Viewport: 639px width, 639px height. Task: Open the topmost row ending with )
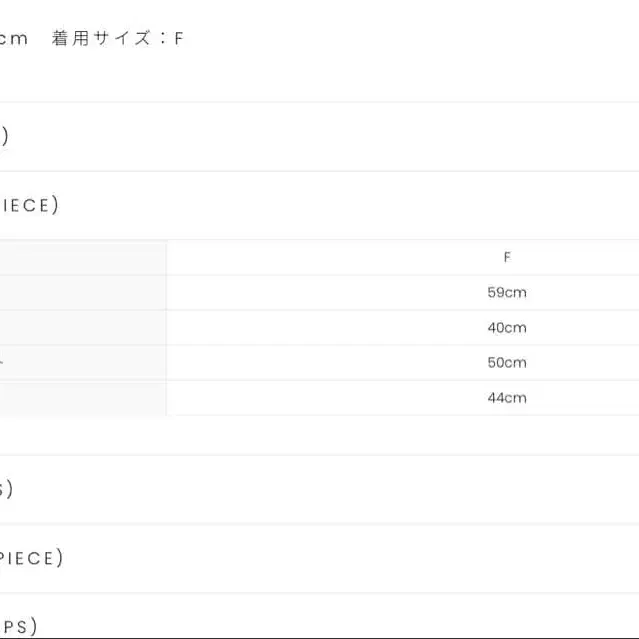pyautogui.click(x=5, y=136)
